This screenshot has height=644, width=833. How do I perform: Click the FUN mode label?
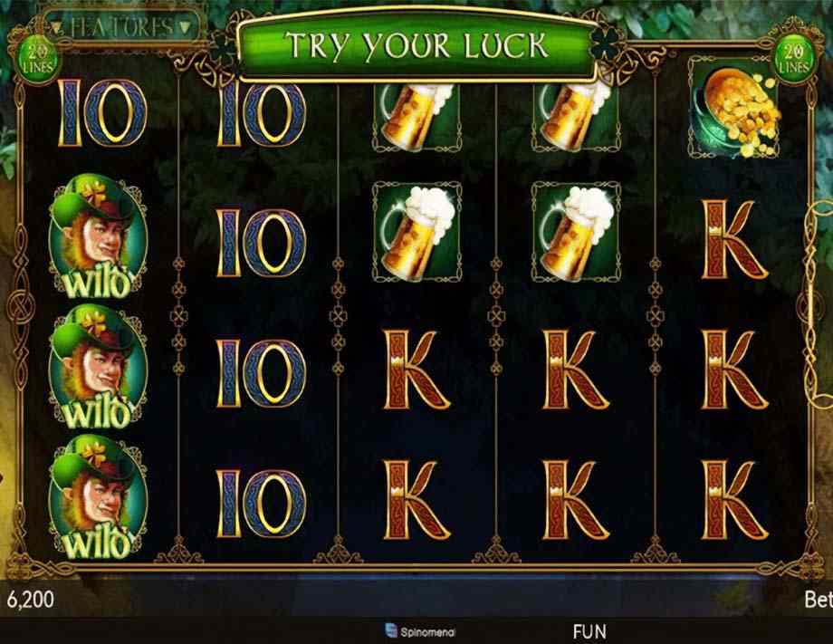[x=589, y=631]
